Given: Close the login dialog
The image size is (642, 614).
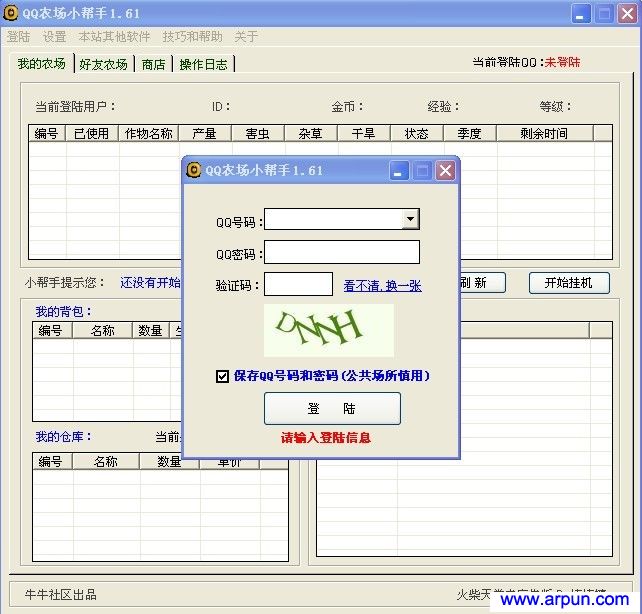Looking at the screenshot, I should pyautogui.click(x=445, y=171).
